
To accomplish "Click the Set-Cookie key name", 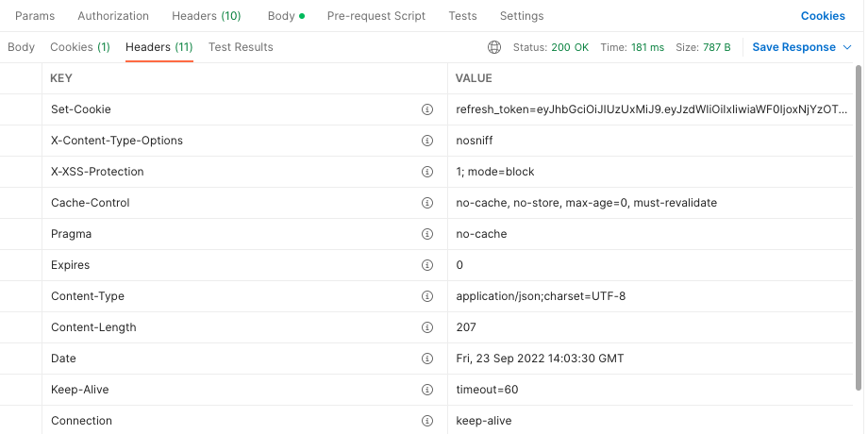I will [x=81, y=109].
